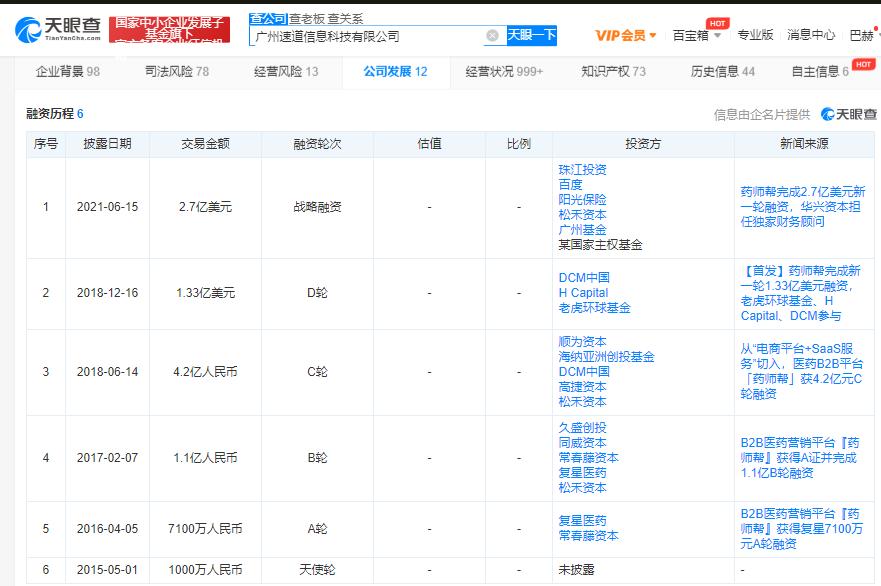The width and height of the screenshot is (881, 586).
Task: Open the Tianyancha logo home link
Action: pyautogui.click(x=57, y=29)
